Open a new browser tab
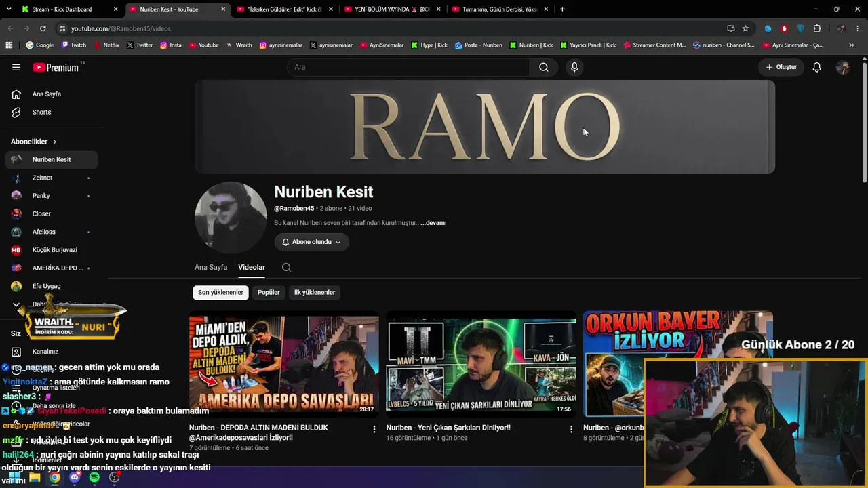868x488 pixels. click(562, 9)
